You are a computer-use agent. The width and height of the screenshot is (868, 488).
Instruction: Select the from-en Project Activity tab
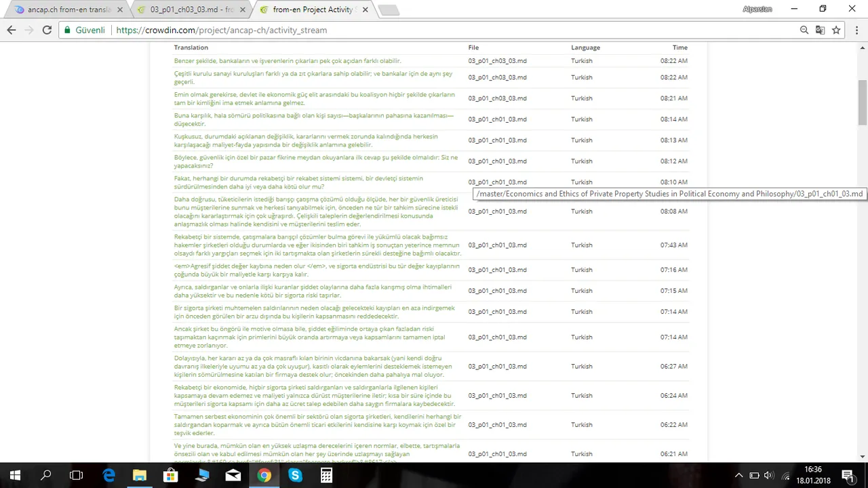point(313,10)
